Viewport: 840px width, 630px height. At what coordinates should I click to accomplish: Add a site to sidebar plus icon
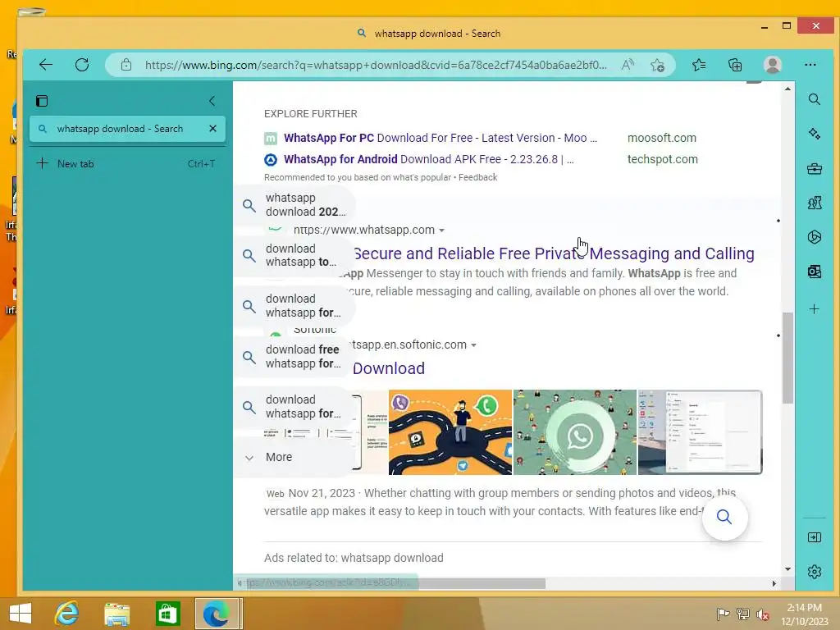pyautogui.click(x=815, y=309)
